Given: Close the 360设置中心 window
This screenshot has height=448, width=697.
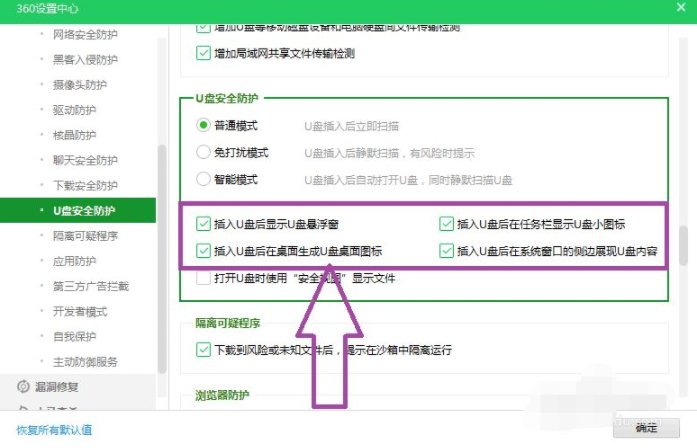Looking at the screenshot, I should click(x=679, y=12).
